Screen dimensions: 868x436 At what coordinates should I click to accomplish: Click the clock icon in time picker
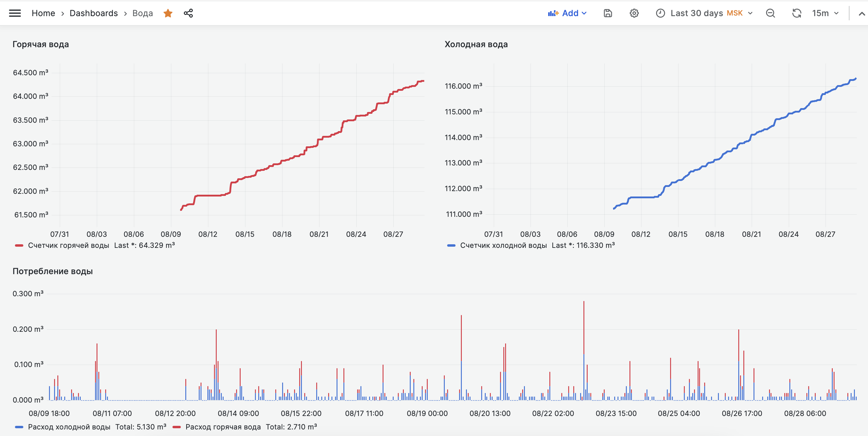660,13
